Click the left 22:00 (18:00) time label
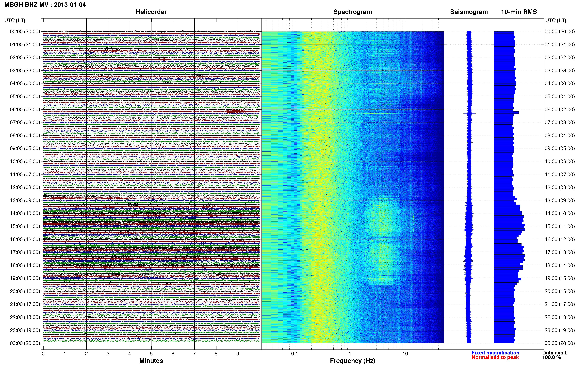Screen dimensions: 588x368 point(25,317)
